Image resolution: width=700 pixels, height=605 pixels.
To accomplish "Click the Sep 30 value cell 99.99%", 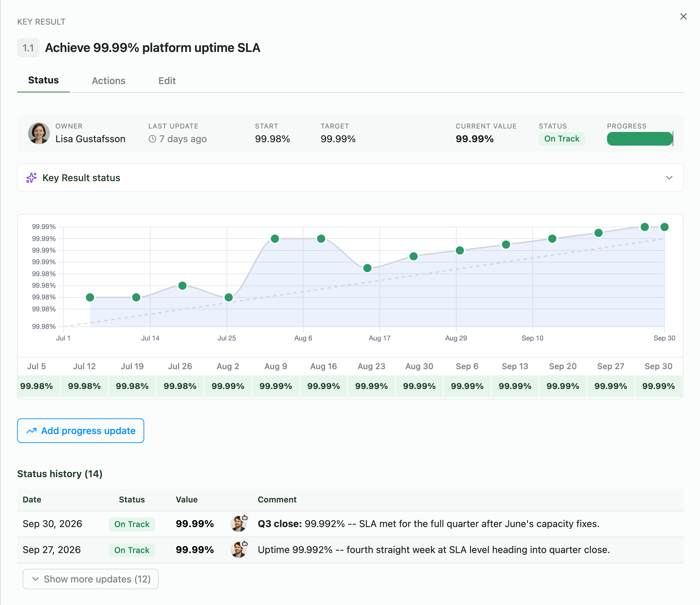I will (x=659, y=386).
